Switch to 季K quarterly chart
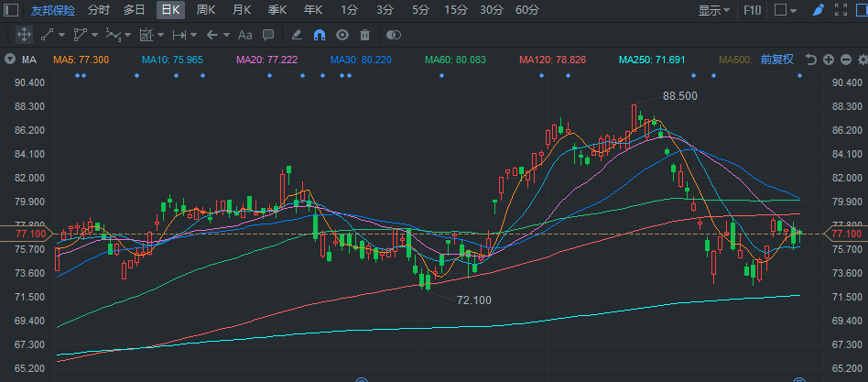 click(x=277, y=10)
